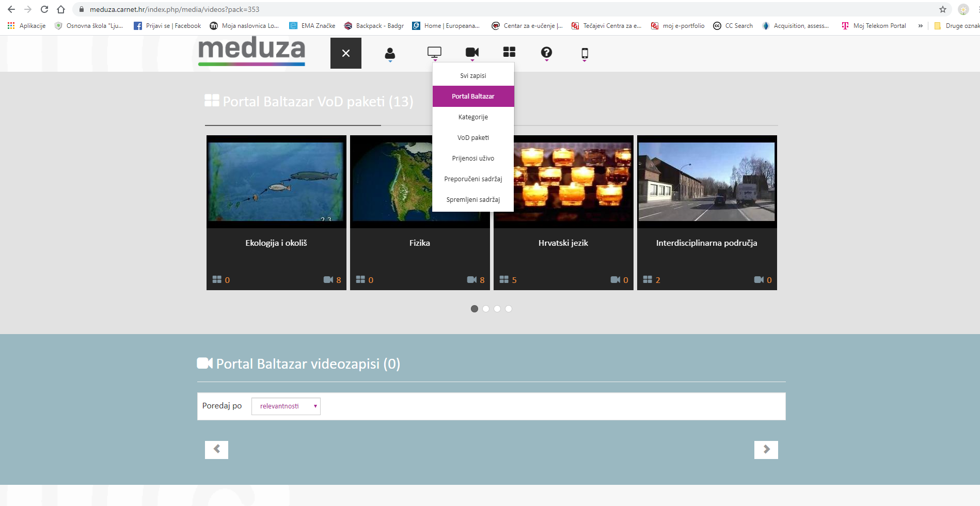Open the Interdisciplinarna područja street thumbnail

[x=706, y=182]
